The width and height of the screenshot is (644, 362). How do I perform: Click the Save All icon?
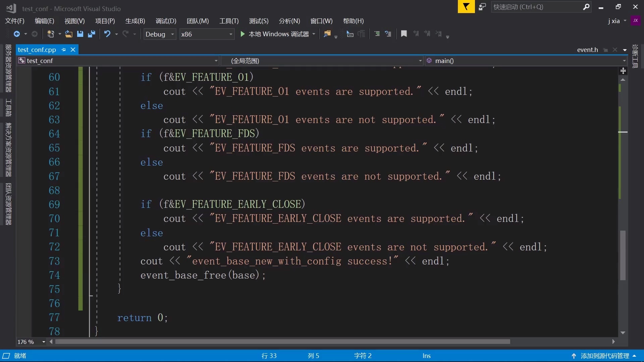pyautogui.click(x=91, y=34)
